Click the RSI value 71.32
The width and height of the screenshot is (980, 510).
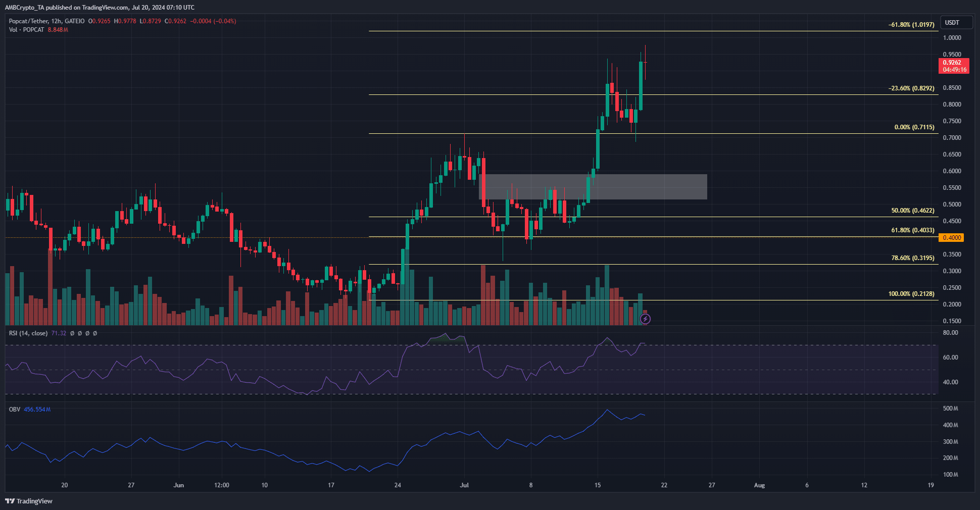59,333
